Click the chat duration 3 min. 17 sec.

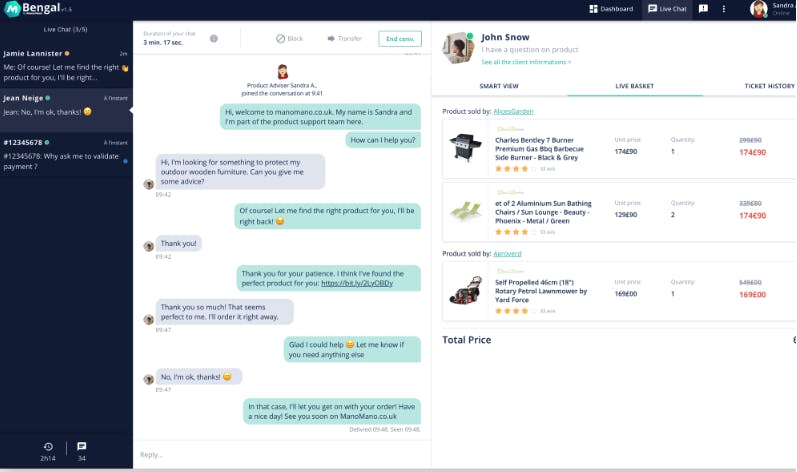click(x=163, y=43)
